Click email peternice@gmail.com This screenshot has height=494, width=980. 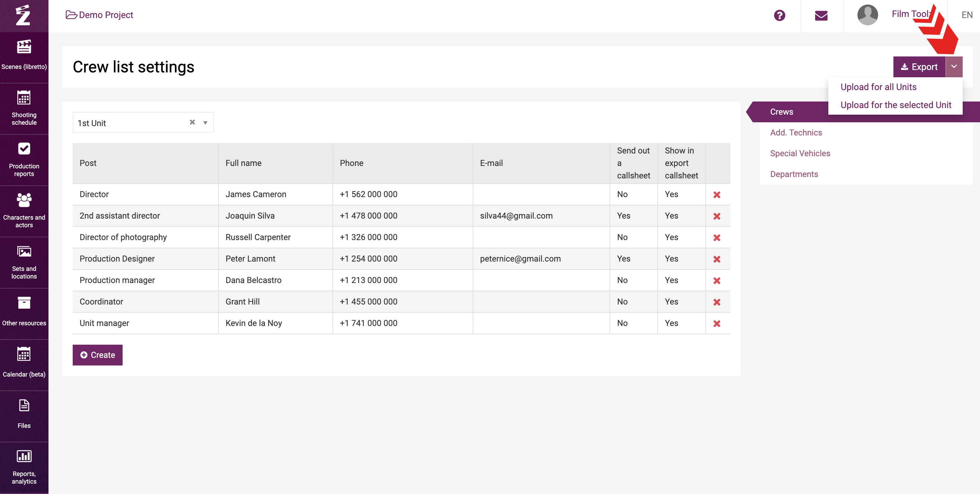(x=520, y=259)
